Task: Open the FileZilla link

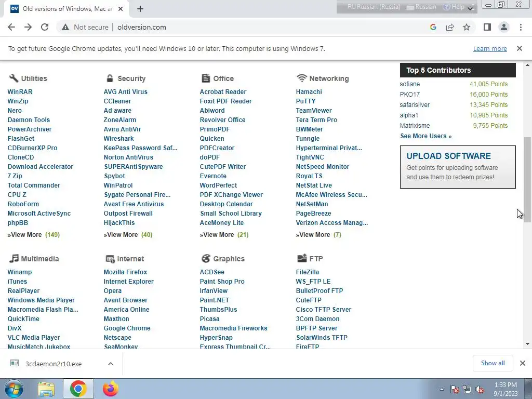Action: coord(307,272)
